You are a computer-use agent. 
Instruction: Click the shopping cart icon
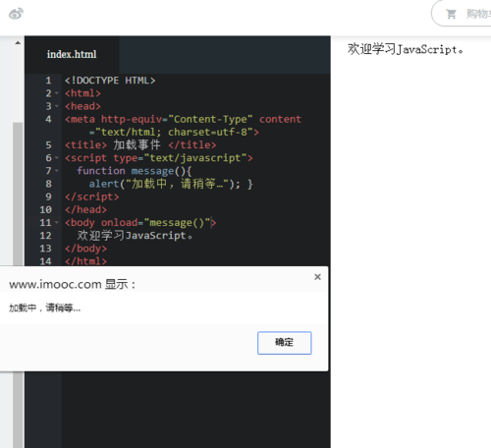(x=451, y=14)
